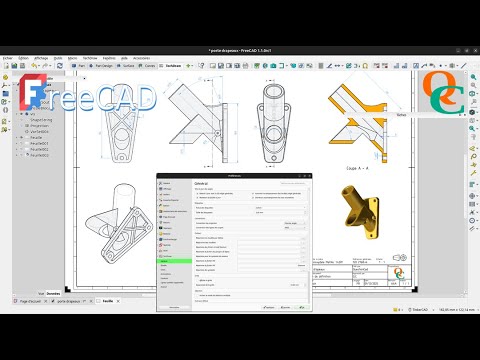Toggle Autoriser le changement des feuilles checkbox
Screen dimensions: 480x360
coord(253,193)
